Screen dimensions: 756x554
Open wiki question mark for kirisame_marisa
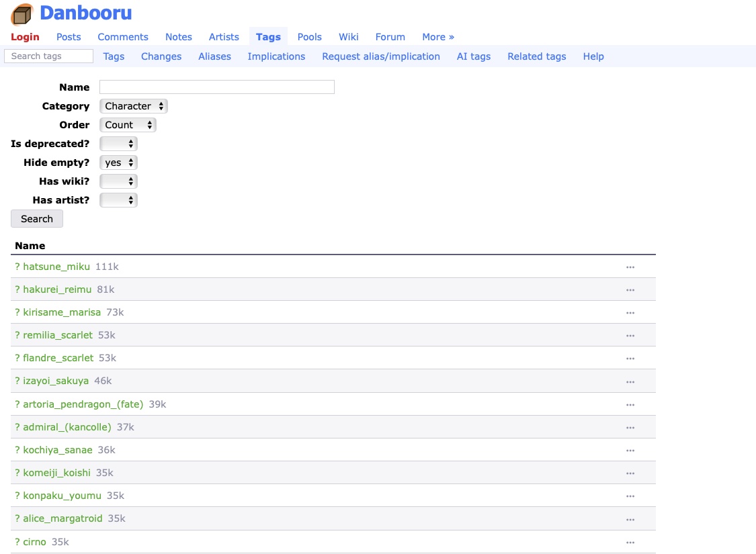tap(17, 312)
